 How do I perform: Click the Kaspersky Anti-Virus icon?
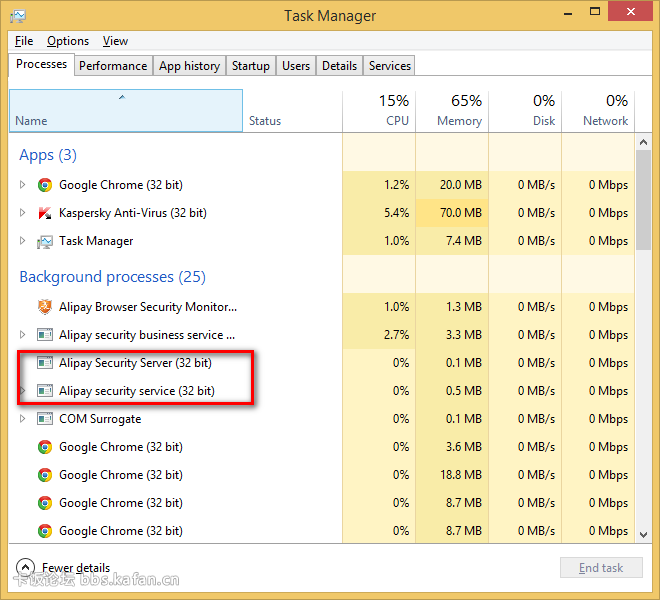(45, 213)
